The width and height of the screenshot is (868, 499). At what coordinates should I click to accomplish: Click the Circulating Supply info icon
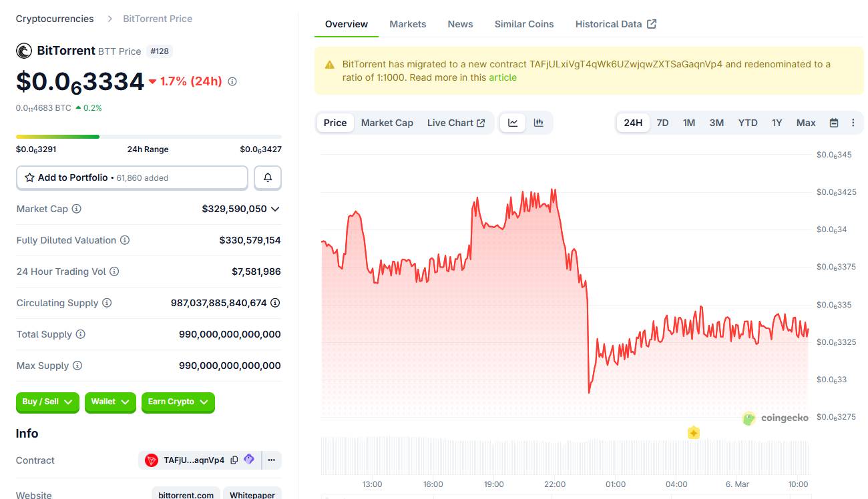coord(107,302)
